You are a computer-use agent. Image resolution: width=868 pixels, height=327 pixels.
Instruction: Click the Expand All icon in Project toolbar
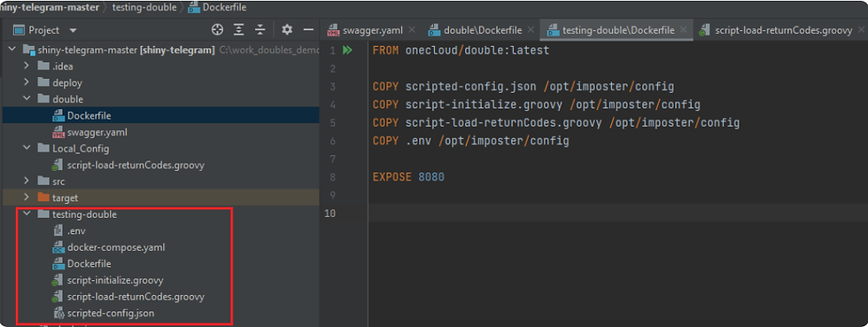pyautogui.click(x=238, y=30)
